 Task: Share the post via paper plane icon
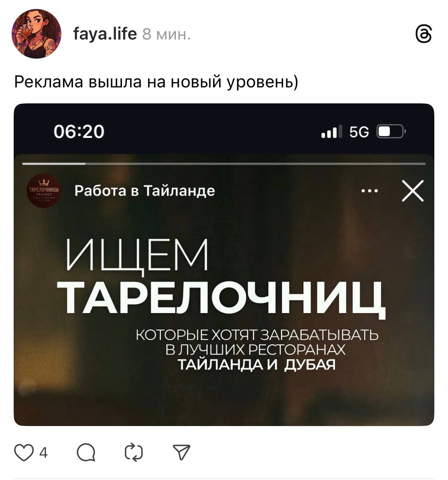181,452
